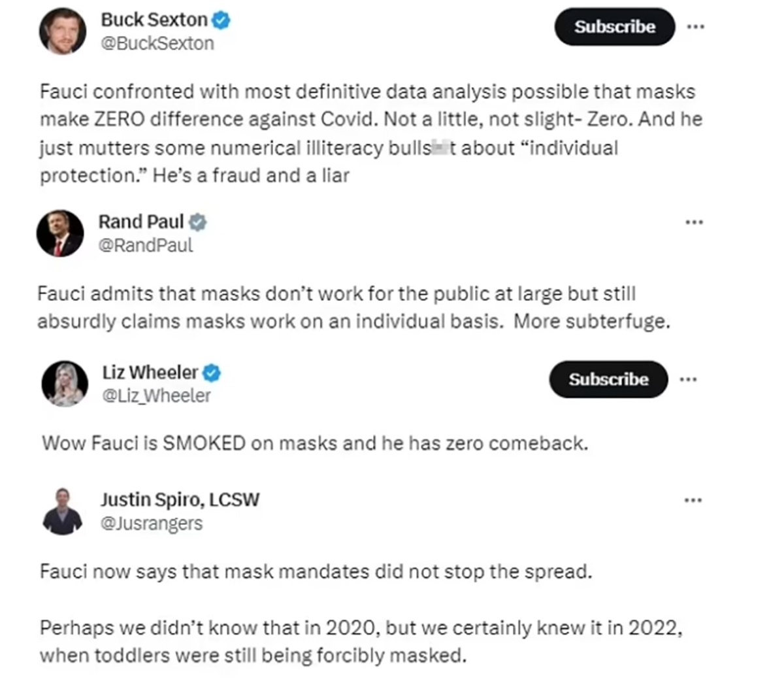Open the ellipsis menu on Justin Spiro's tweet
Image resolution: width=784 pixels, height=689 pixels.
[693, 501]
